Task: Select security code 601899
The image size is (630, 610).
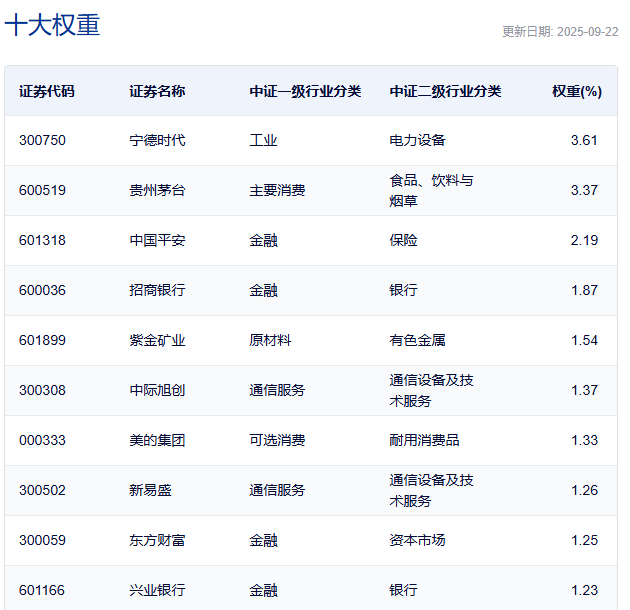Action: coord(42,340)
